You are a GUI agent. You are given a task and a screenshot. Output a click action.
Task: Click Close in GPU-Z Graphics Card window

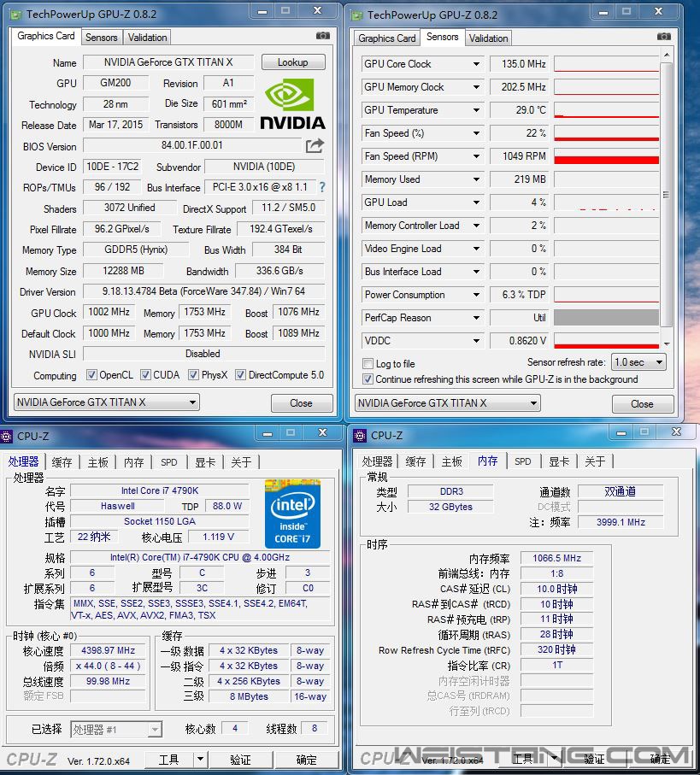click(x=302, y=403)
